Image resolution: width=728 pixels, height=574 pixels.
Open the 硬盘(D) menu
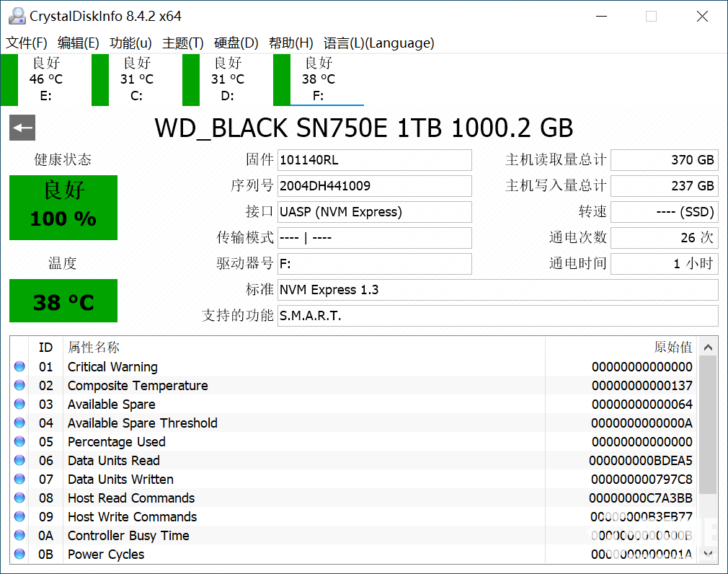pyautogui.click(x=236, y=43)
